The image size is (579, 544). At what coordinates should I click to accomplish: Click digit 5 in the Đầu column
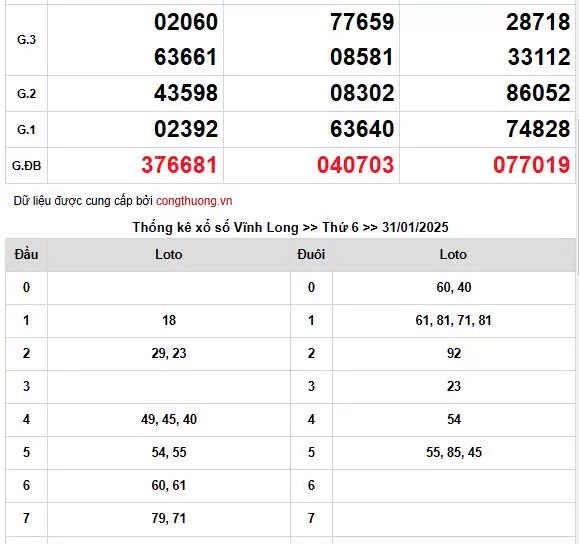click(x=26, y=452)
